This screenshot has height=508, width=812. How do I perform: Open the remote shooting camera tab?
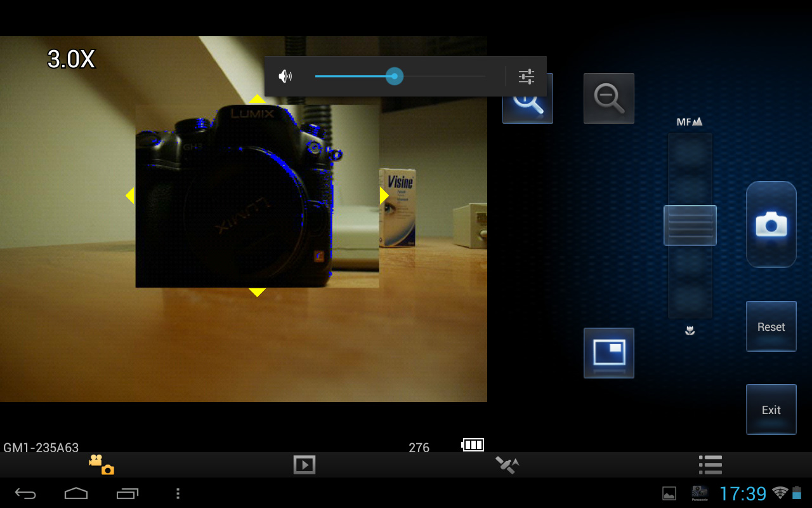[x=101, y=465]
